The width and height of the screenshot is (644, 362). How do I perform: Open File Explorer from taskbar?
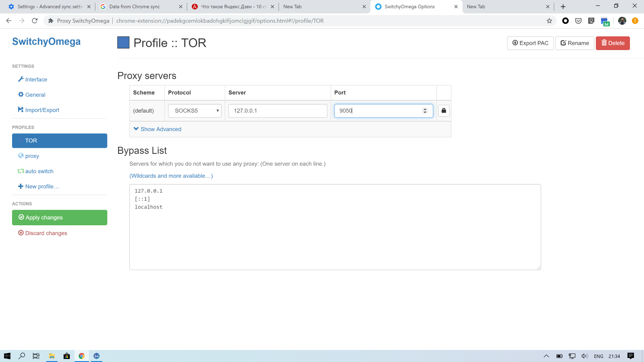(52, 356)
